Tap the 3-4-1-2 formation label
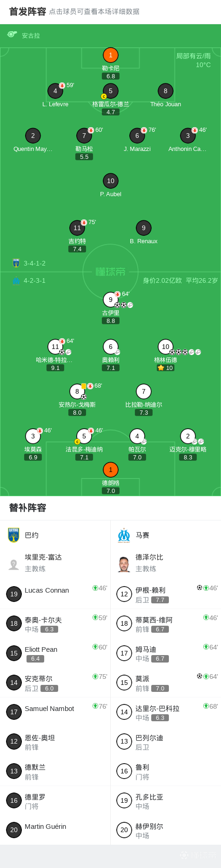 (35, 263)
